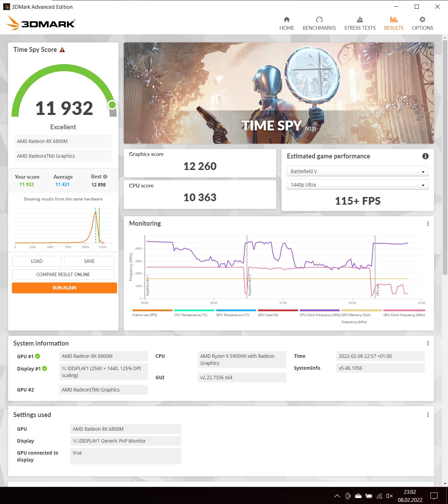The image size is (448, 504).
Task: Click COMPARE RESULT ONLINE
Action: 63,274
